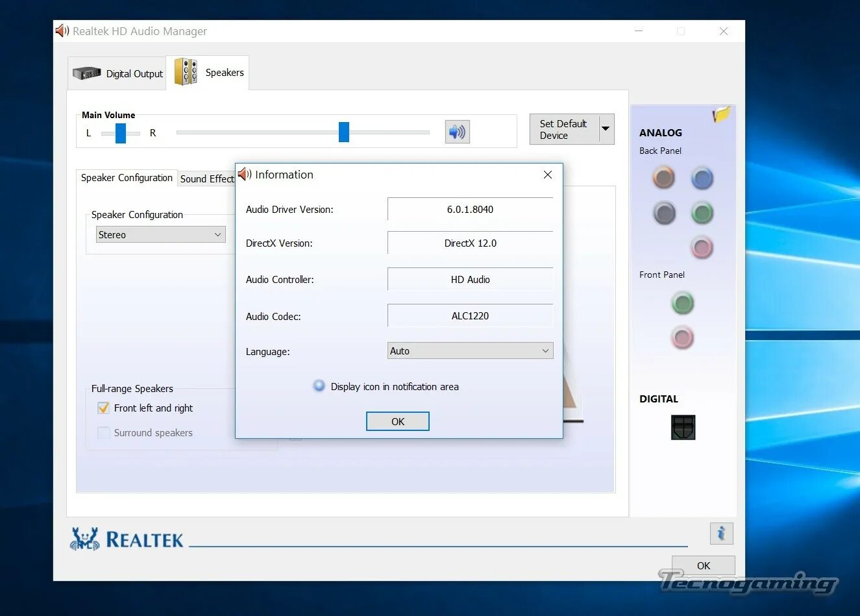This screenshot has width=860, height=616.
Task: Click the green front panel headphone jack
Action: coord(682,302)
